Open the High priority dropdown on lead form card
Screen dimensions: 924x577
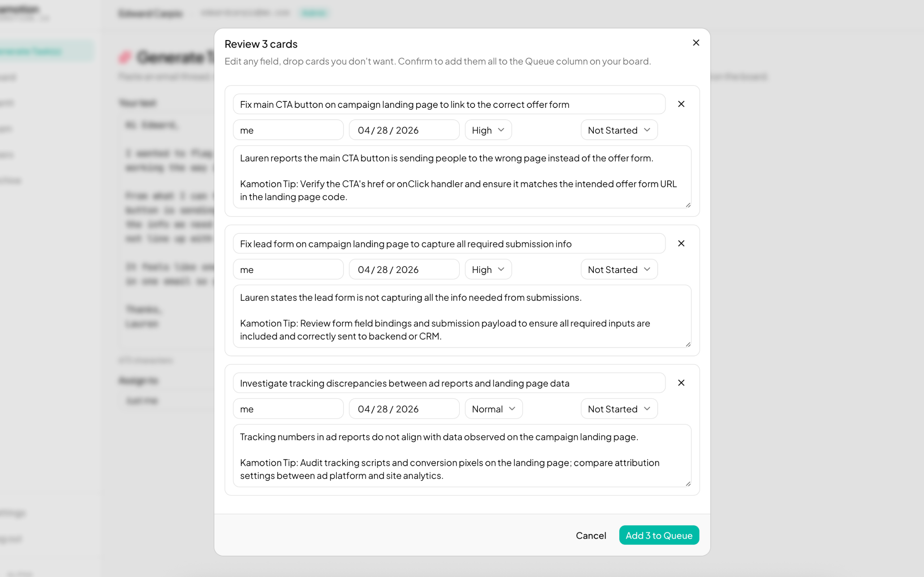click(x=488, y=269)
